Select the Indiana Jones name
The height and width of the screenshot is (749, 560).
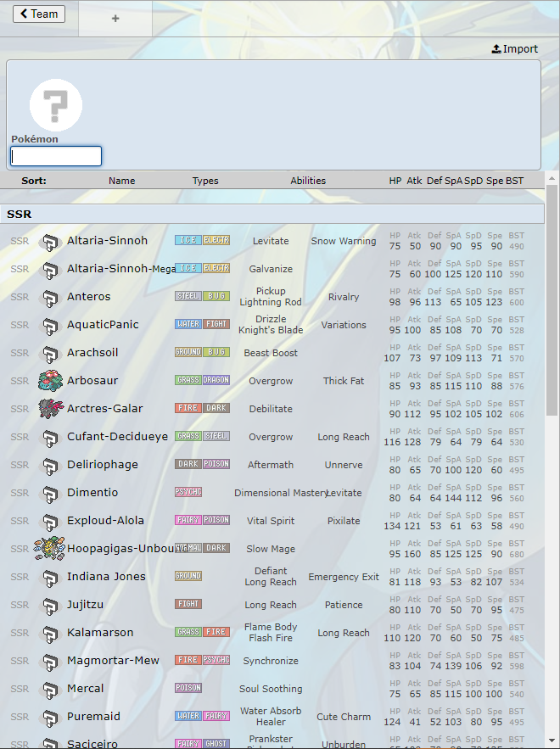coord(106,576)
